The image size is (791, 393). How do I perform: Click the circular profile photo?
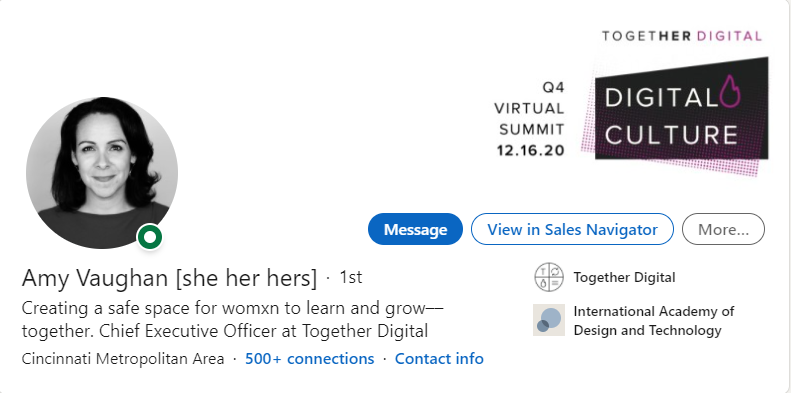click(101, 173)
